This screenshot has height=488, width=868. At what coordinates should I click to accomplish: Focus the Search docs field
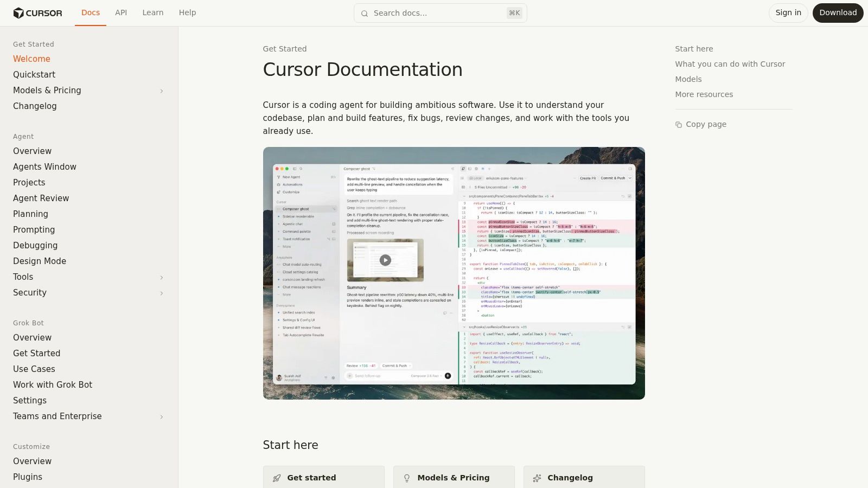440,13
